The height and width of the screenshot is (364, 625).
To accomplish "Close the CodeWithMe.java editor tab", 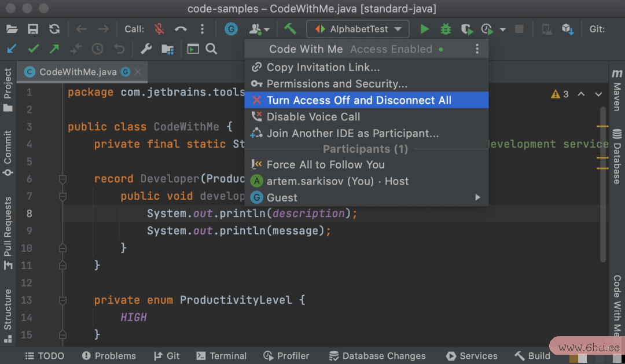I will pyautogui.click(x=137, y=72).
